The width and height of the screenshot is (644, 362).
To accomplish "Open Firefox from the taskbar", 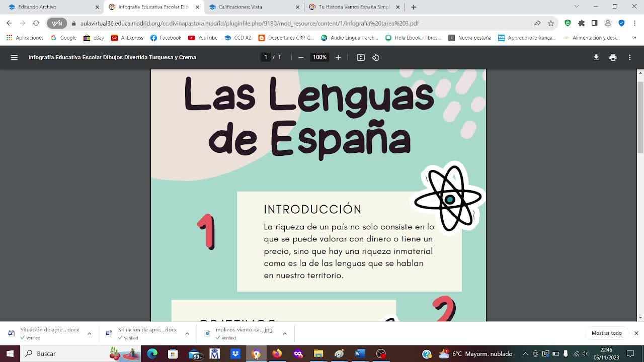I will click(x=277, y=354).
